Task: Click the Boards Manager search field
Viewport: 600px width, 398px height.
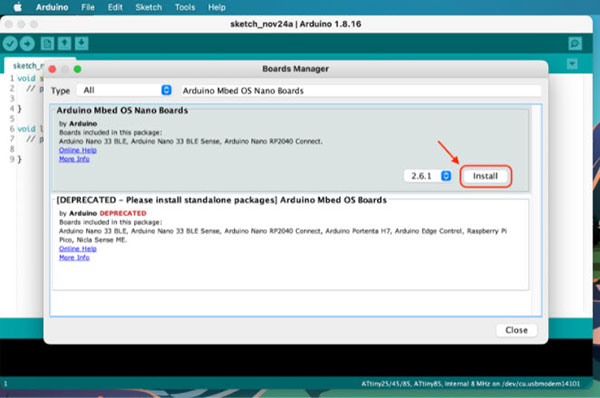Action: point(361,91)
